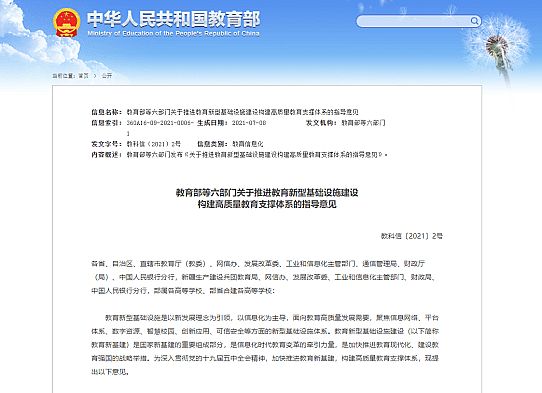Click the 信息类别 教育信息化 value

[x=247, y=144]
